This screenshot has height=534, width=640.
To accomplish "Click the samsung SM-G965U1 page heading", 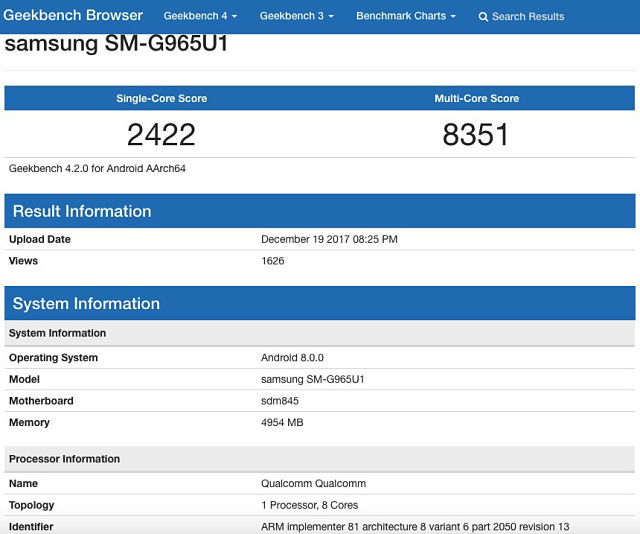I will (116, 44).
